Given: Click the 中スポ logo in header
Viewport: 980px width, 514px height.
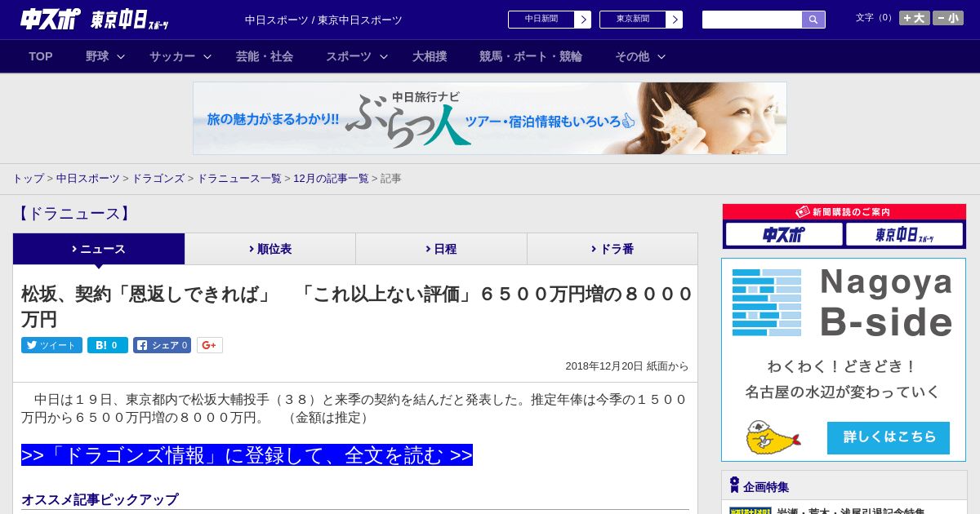Looking at the screenshot, I should pos(51,19).
